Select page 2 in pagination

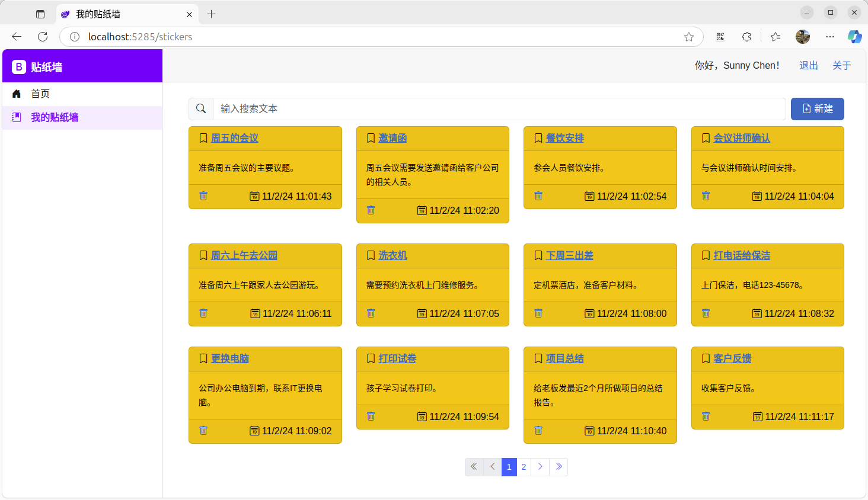[524, 467]
